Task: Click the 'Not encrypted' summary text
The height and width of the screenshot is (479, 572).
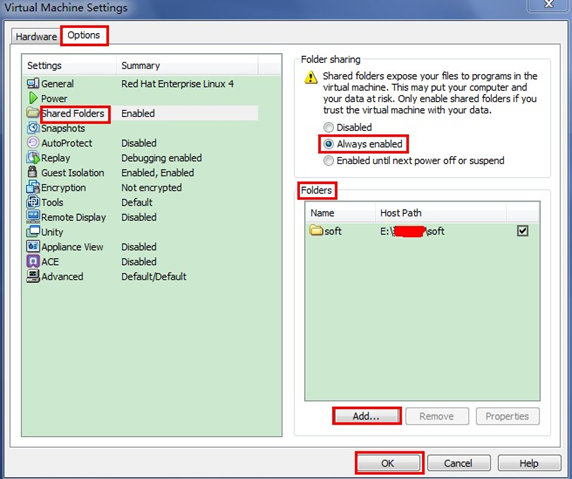Action: point(151,188)
